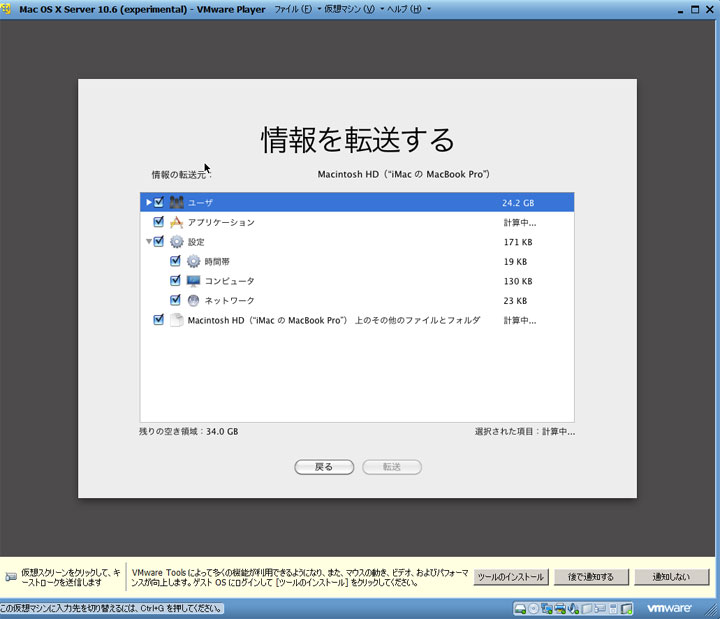Toggle the Network (ネットワーク) checkbox
Image resolution: width=720 pixels, height=619 pixels.
(x=175, y=300)
